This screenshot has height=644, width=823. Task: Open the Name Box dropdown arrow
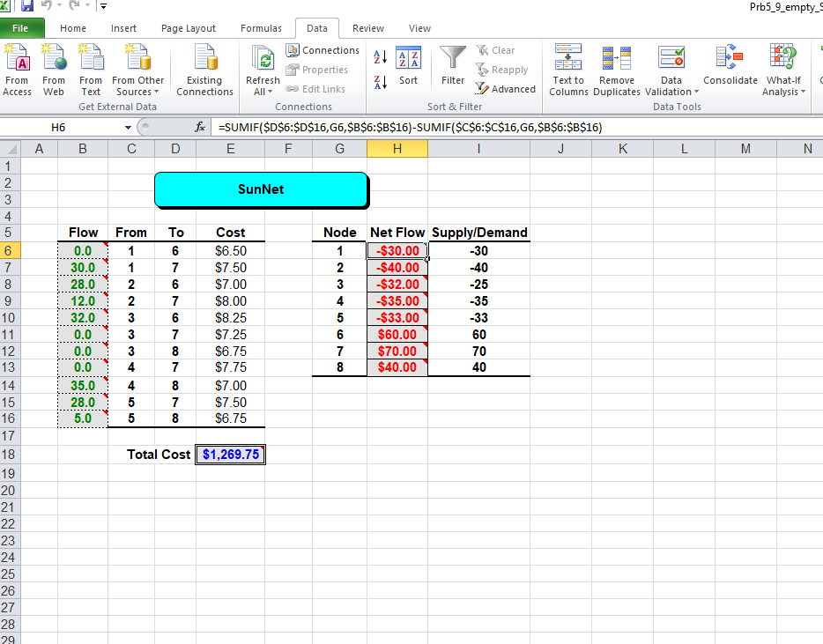coord(128,128)
